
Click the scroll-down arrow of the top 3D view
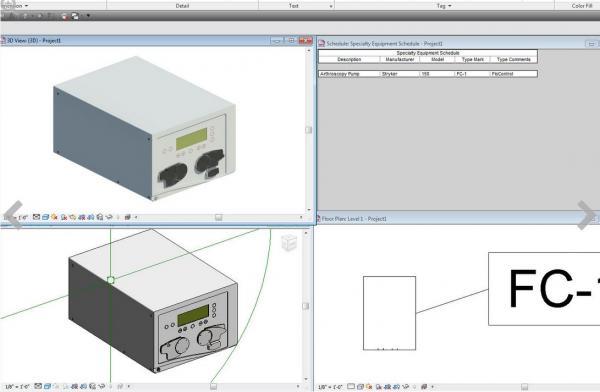(309, 210)
